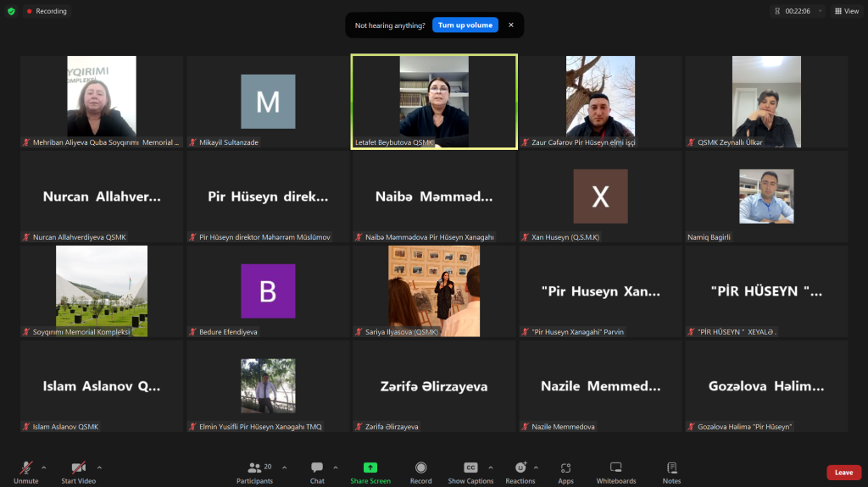Screen dimensions: 868x487
Task: Open the View layout menu
Action: click(x=847, y=11)
